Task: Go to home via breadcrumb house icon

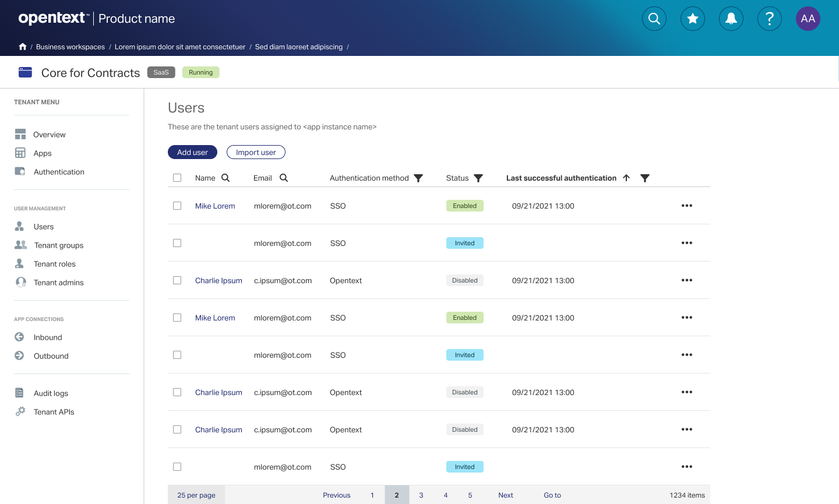Action: click(23, 47)
